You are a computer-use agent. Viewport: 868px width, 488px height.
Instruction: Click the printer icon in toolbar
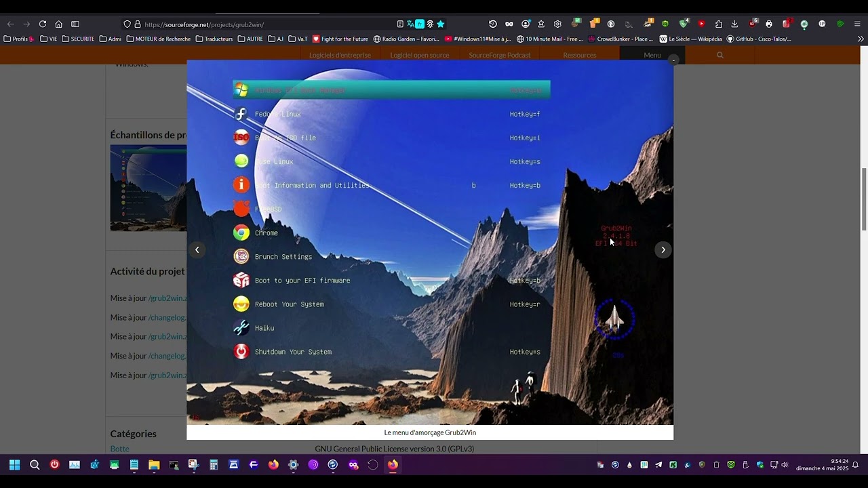coord(769,24)
